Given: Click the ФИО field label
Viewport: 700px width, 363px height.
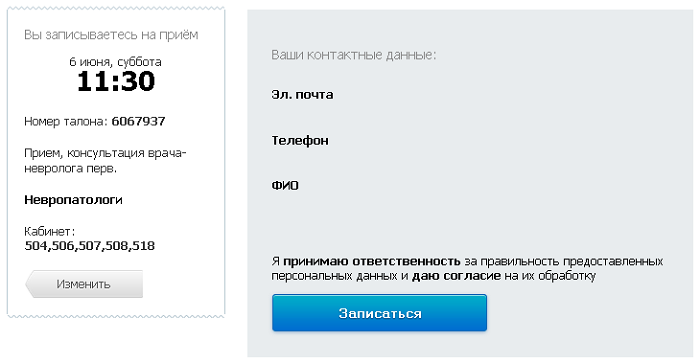Looking at the screenshot, I should 285,185.
